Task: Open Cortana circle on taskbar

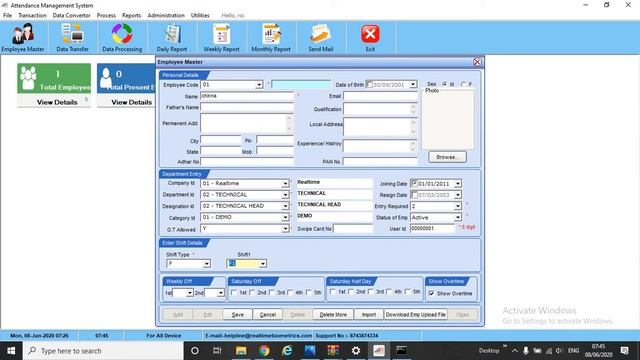Action: pyautogui.click(x=195, y=351)
